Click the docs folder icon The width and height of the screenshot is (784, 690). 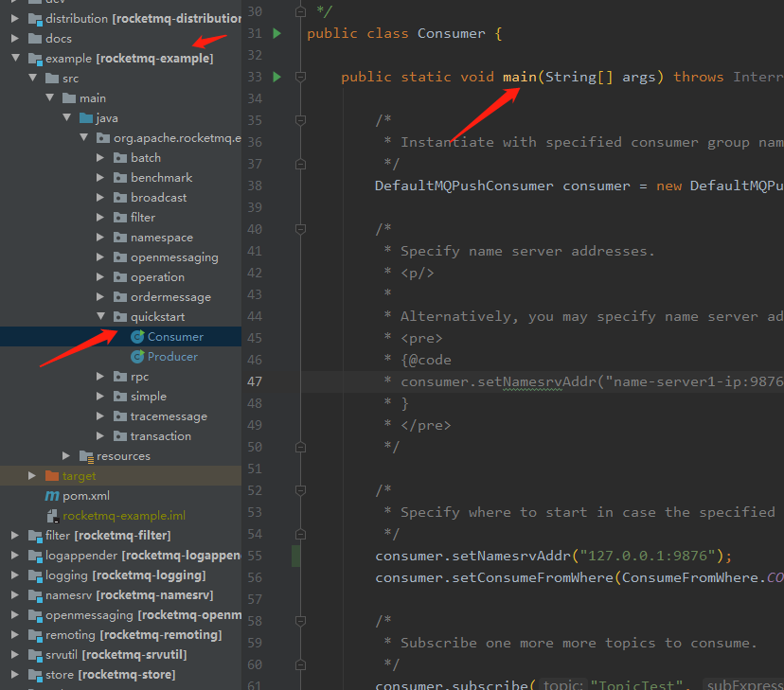[35, 39]
